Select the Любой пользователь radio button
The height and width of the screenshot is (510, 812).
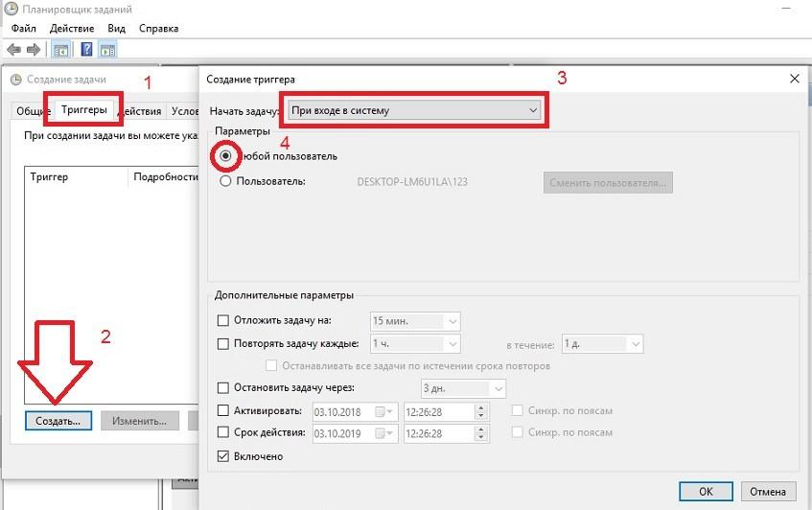[226, 155]
